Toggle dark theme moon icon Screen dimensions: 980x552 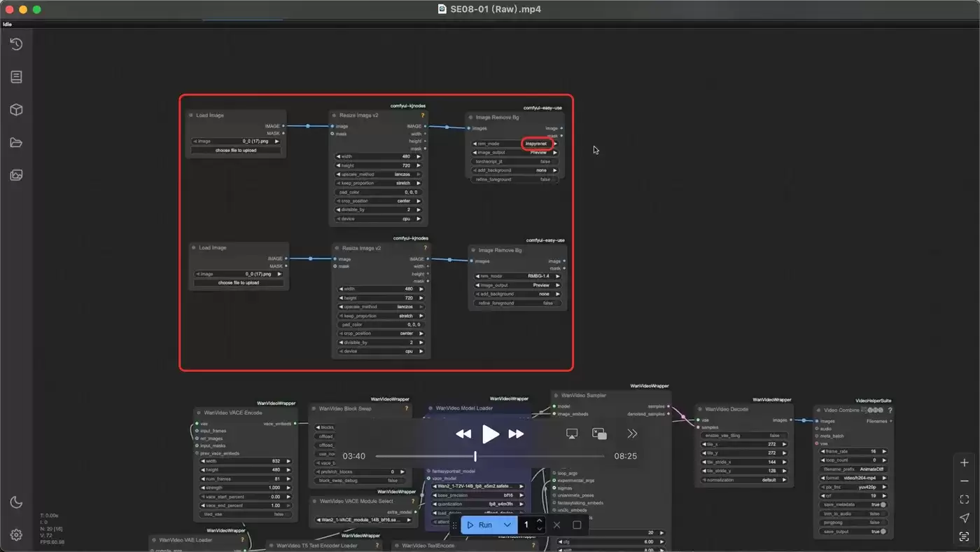[16, 502]
